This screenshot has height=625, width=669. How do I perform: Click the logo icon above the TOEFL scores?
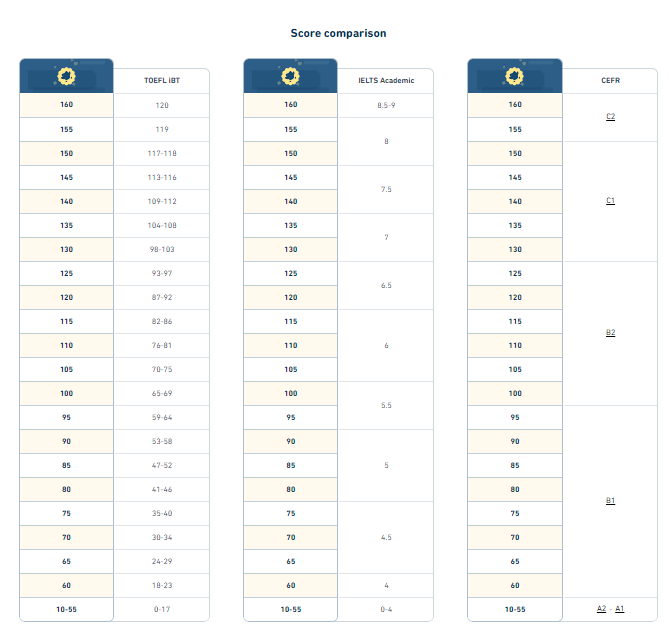click(67, 76)
